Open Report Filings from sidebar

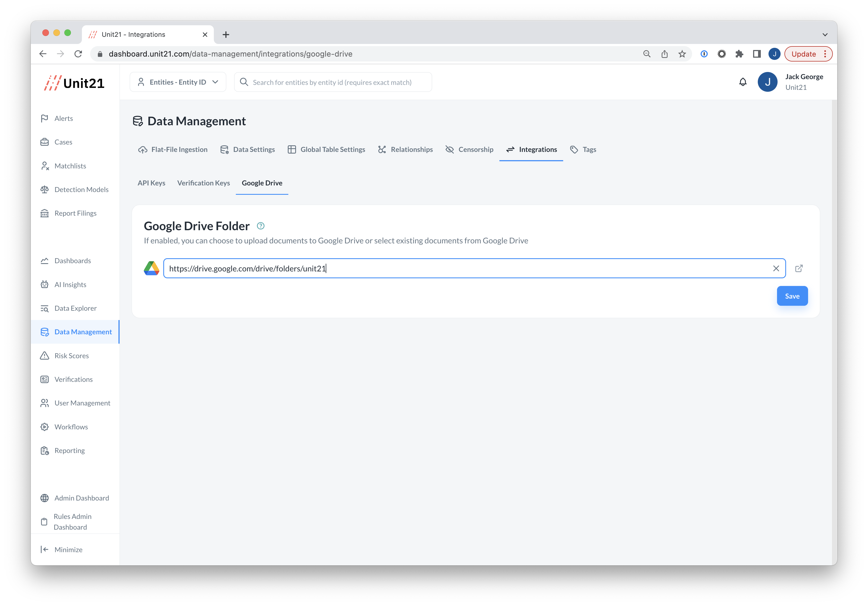(75, 213)
